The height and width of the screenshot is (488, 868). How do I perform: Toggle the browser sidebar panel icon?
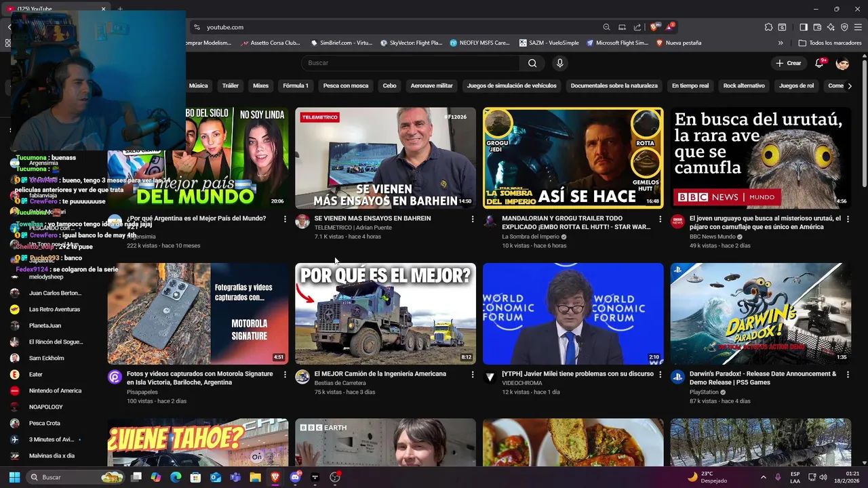804,27
